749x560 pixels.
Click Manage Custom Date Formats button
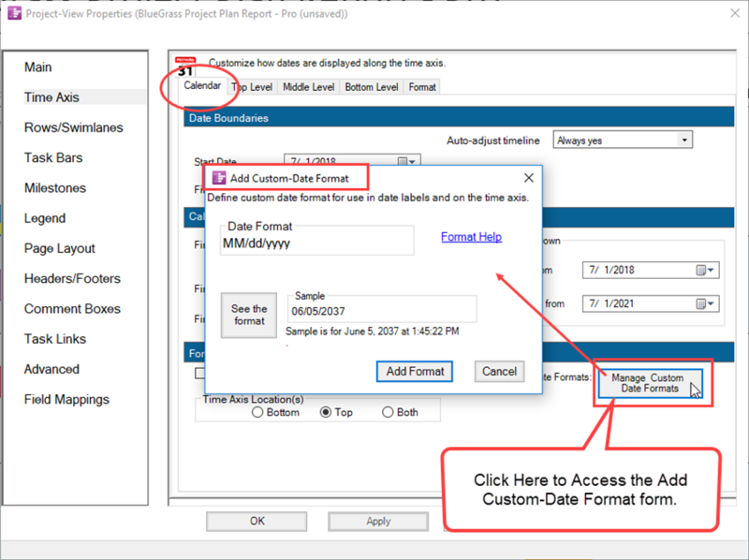[x=650, y=383]
